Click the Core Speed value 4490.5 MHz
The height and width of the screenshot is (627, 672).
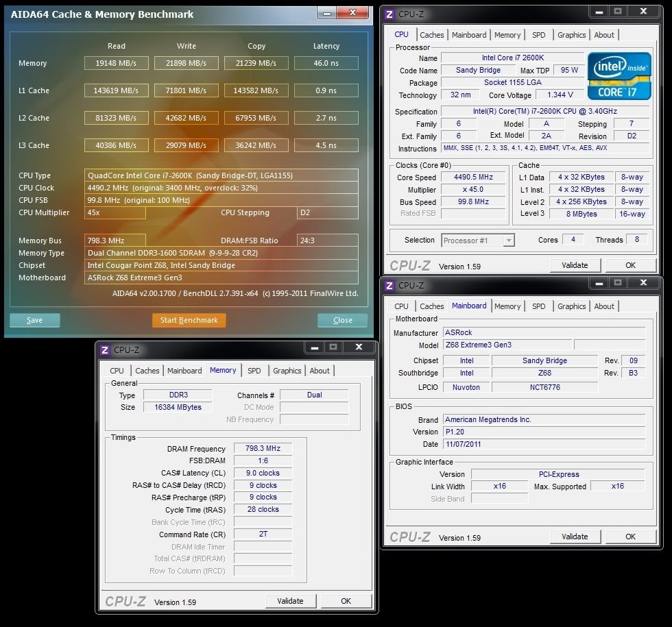click(473, 177)
